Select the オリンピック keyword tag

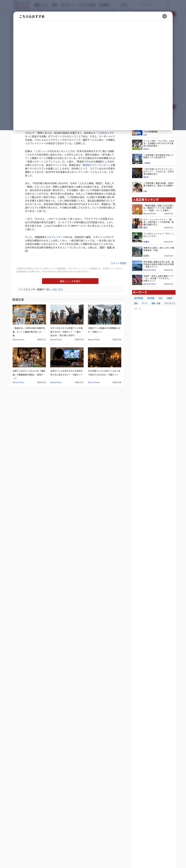point(170,303)
